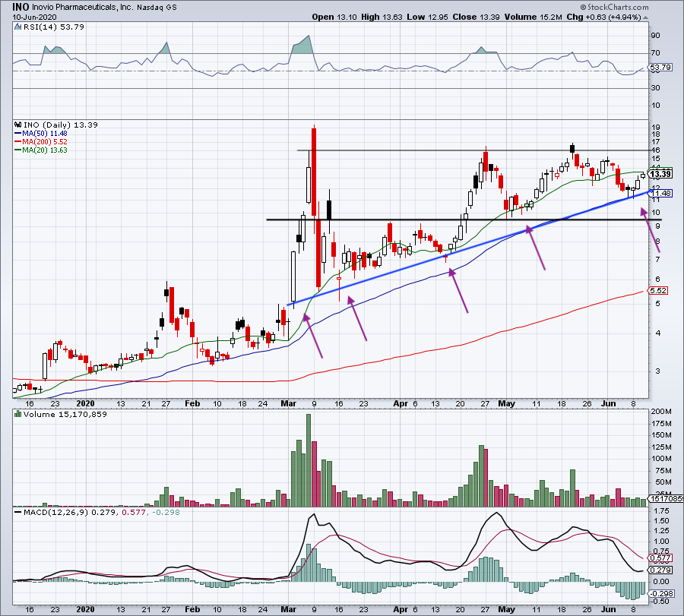Click the May label on the price chart date axis
Image resolution: width=684 pixels, height=616 pixels.
tap(506, 403)
